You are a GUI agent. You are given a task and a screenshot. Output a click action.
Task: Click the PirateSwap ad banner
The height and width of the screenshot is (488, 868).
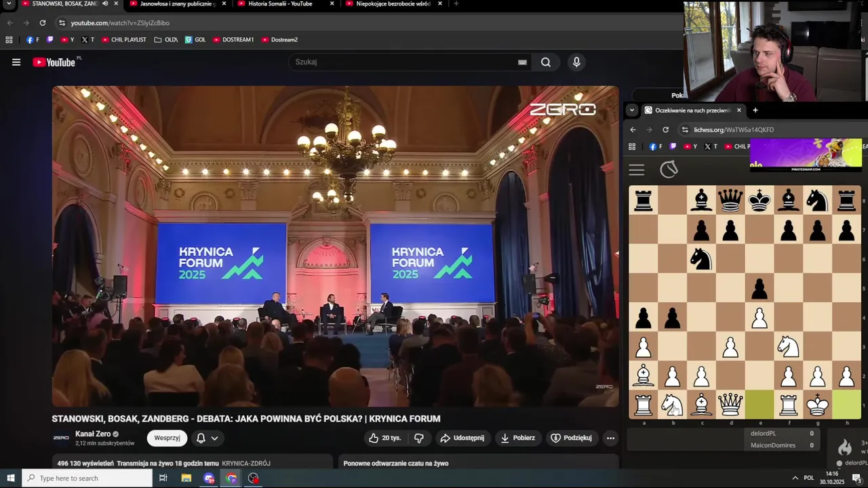(806, 154)
